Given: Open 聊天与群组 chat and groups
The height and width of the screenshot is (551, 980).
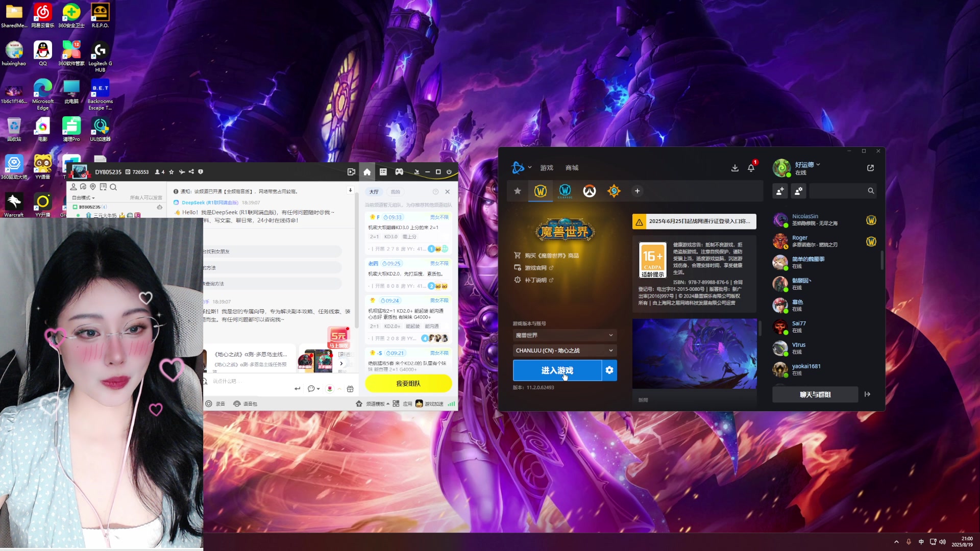Looking at the screenshot, I should tap(815, 394).
